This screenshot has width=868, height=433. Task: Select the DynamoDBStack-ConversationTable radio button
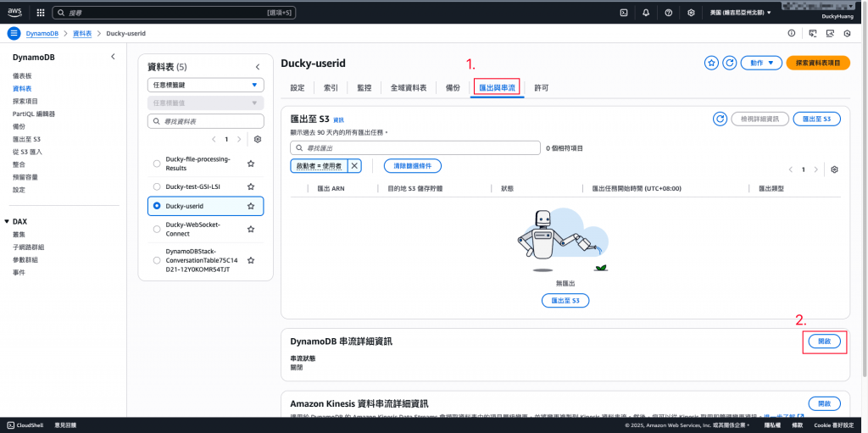[x=156, y=260]
